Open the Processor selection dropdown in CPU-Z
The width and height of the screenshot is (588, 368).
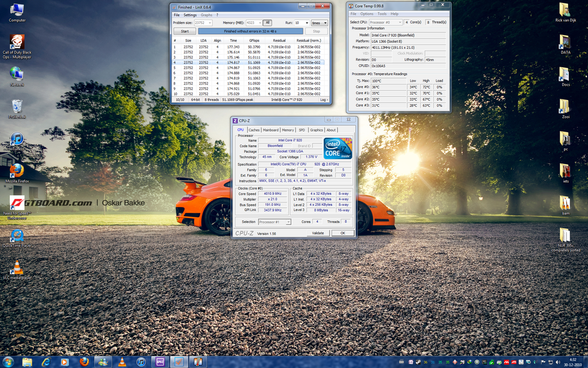click(x=274, y=221)
